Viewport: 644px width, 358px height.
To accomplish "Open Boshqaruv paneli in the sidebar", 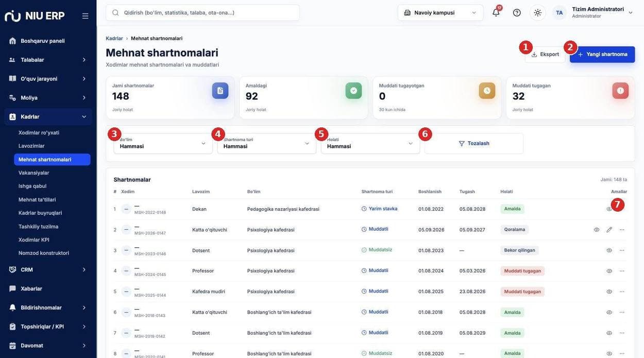I will (48, 41).
